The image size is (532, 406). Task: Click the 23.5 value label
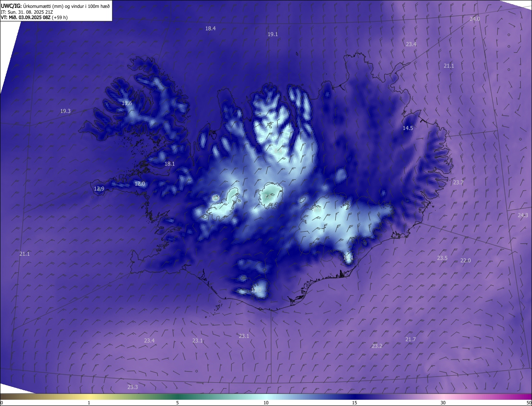442,258
